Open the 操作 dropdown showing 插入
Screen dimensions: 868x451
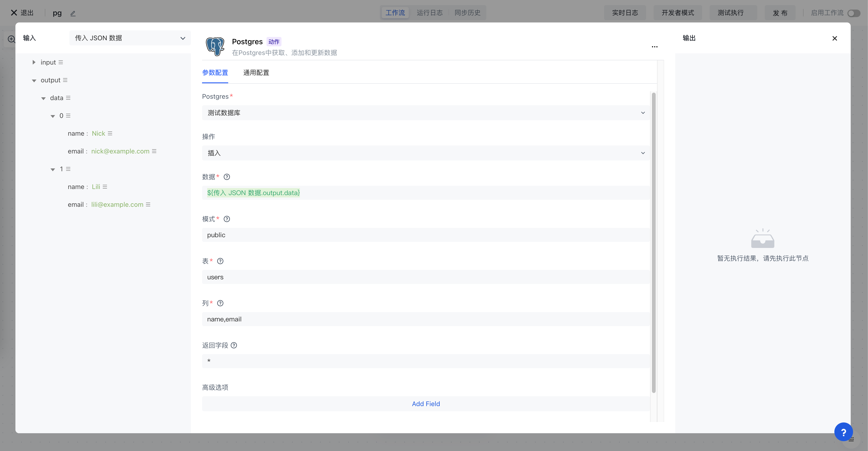click(x=426, y=153)
